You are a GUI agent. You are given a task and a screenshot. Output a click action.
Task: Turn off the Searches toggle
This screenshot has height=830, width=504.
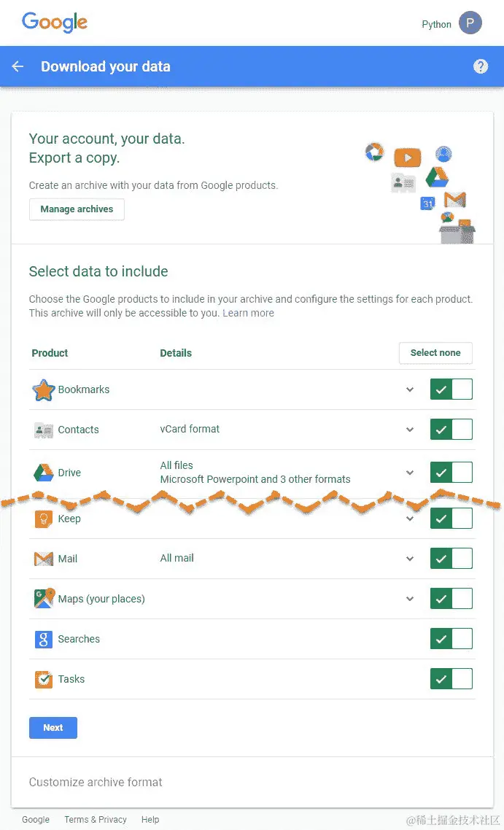click(451, 639)
